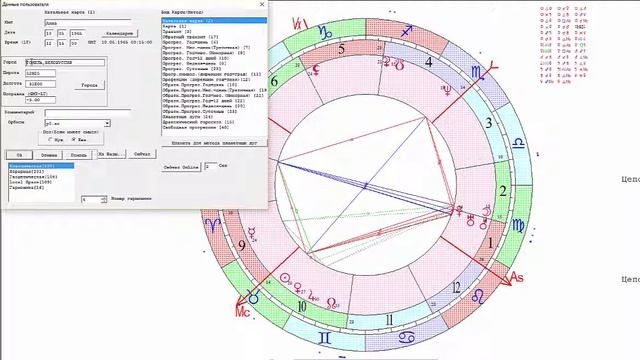Screen dimensions: 640x360
Task: Select Свободная прогрессия (40) entry
Action: 214,127
